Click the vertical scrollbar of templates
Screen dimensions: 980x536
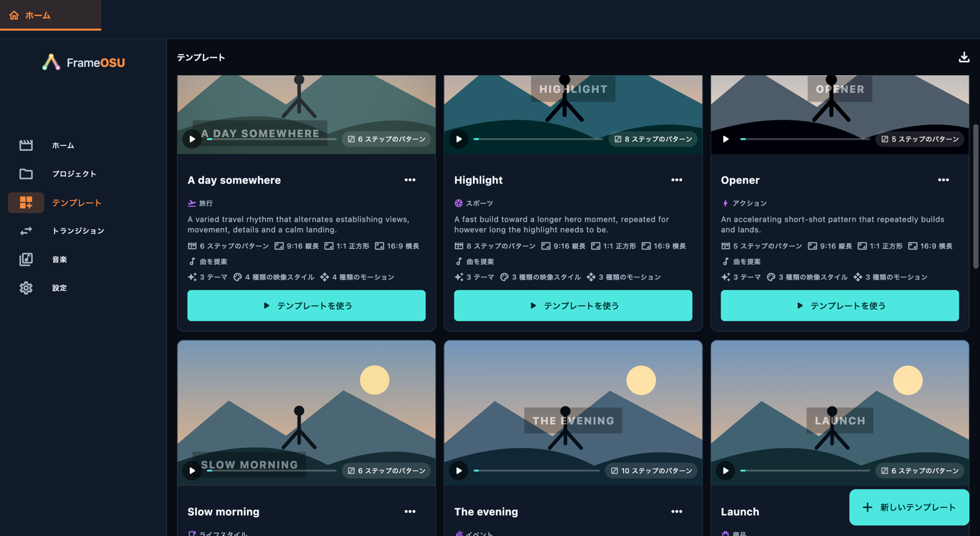click(975, 196)
